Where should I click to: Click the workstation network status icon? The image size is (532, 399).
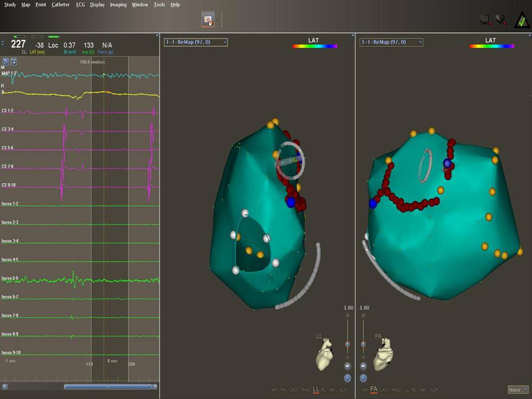485,20
